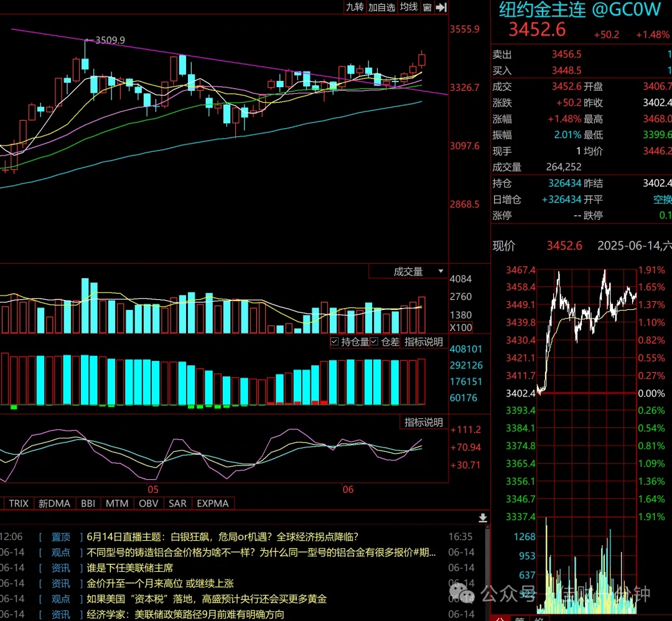
Task: Open news 金价升至一个月来高位 或继续上涨
Action: [x=161, y=583]
